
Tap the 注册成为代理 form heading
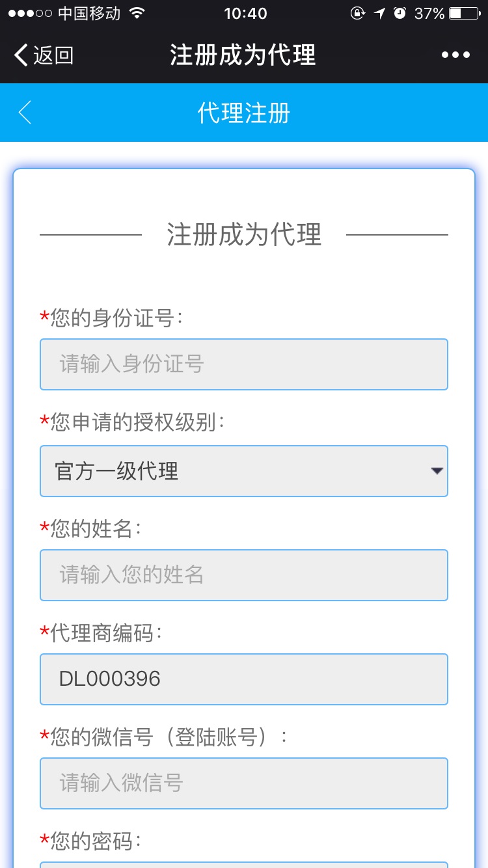point(244,236)
